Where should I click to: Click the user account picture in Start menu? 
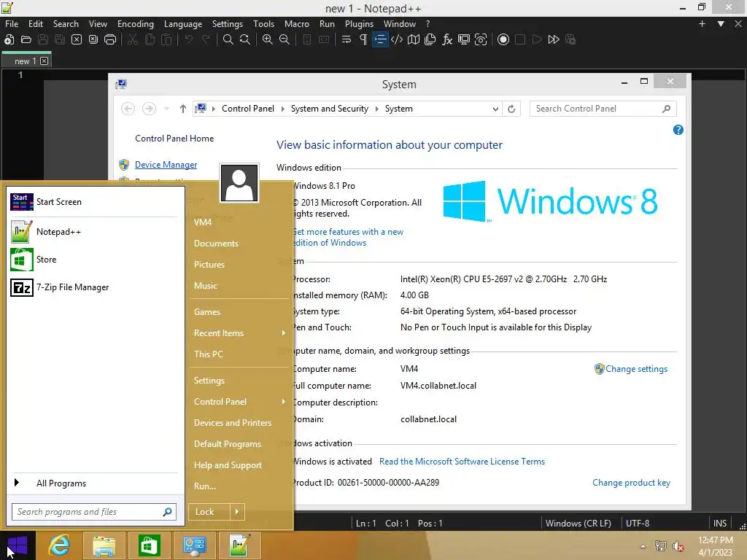239,183
